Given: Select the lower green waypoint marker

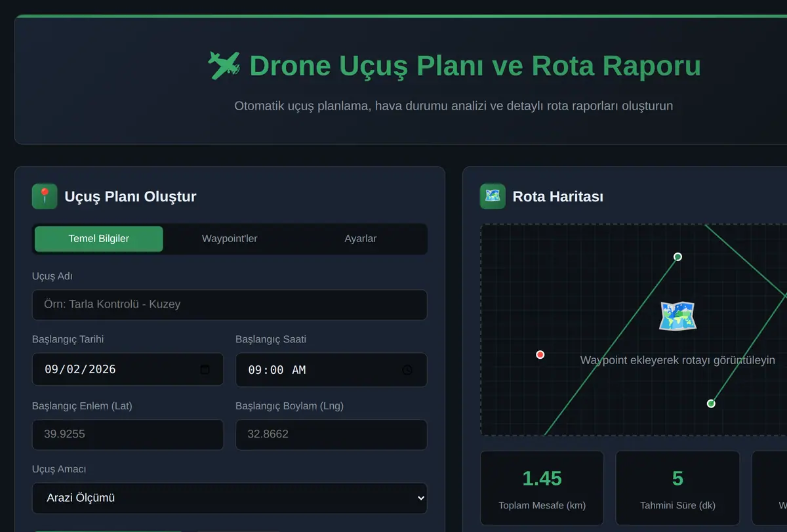Looking at the screenshot, I should 711,403.
